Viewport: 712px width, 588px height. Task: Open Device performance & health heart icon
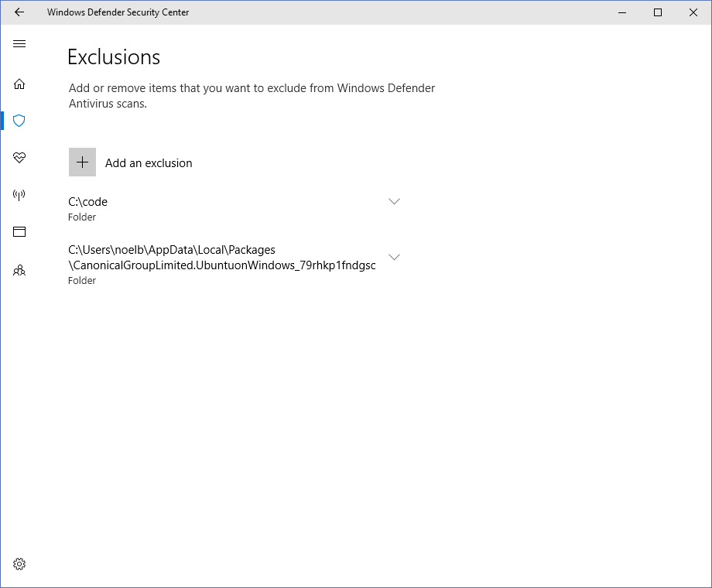[x=19, y=158]
